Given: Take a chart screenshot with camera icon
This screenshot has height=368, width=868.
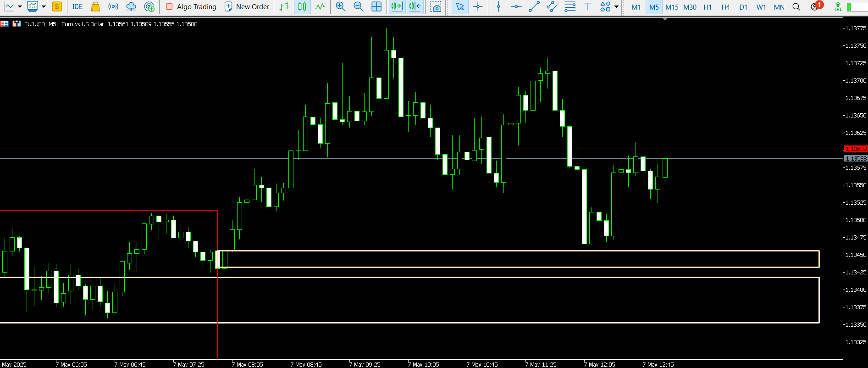Looking at the screenshot, I should 436,7.
